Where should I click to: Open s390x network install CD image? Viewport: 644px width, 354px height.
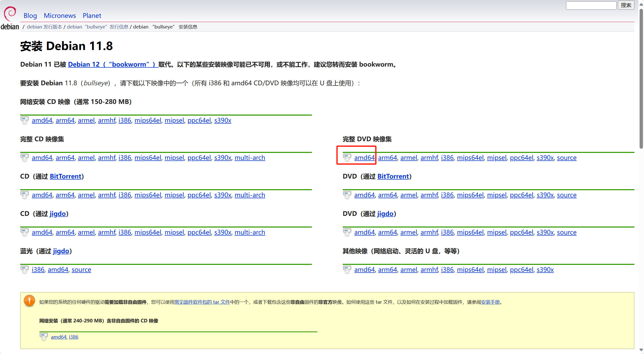(x=223, y=120)
